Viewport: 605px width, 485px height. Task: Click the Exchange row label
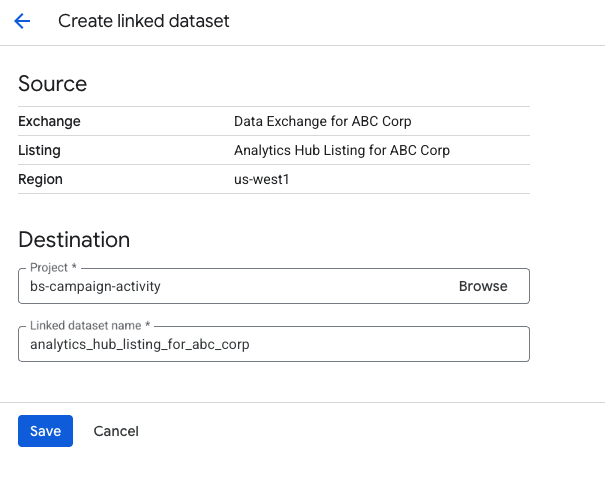click(x=49, y=121)
